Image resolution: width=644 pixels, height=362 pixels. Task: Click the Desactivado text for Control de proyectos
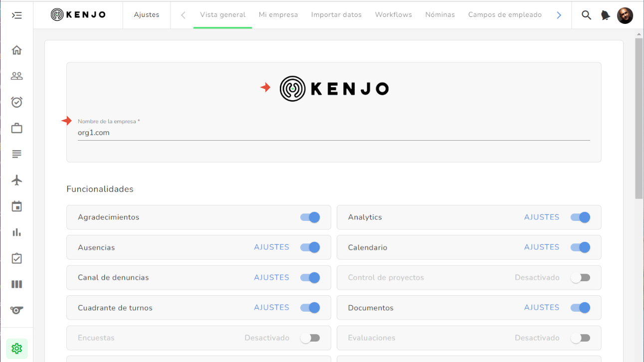click(537, 278)
